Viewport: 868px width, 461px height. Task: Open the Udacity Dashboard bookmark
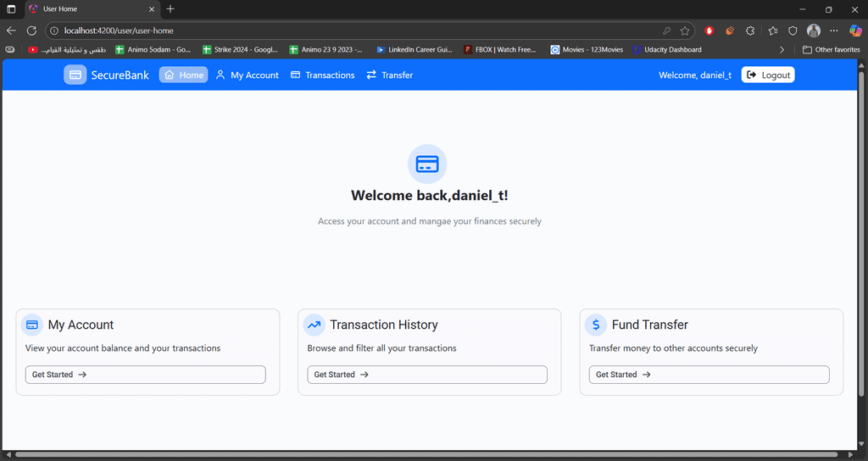click(668, 50)
